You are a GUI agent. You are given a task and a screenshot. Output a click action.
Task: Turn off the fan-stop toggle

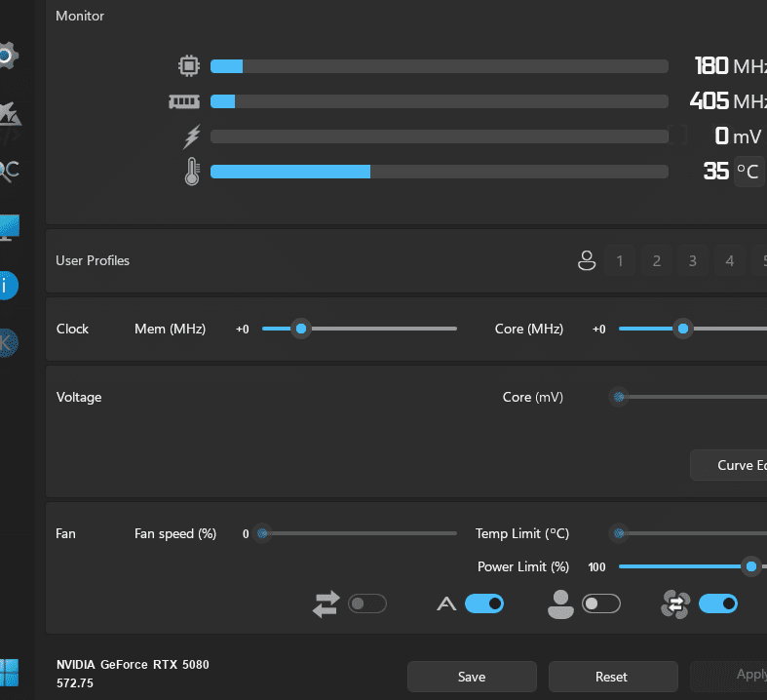718,604
